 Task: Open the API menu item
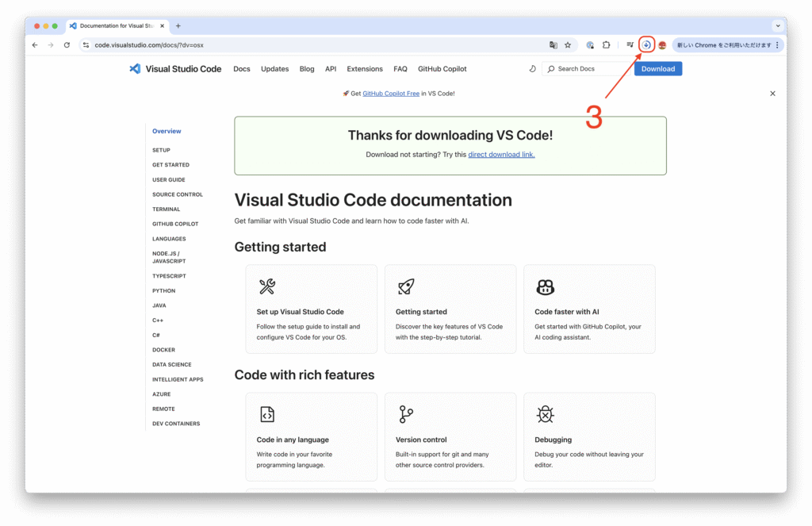coord(331,69)
